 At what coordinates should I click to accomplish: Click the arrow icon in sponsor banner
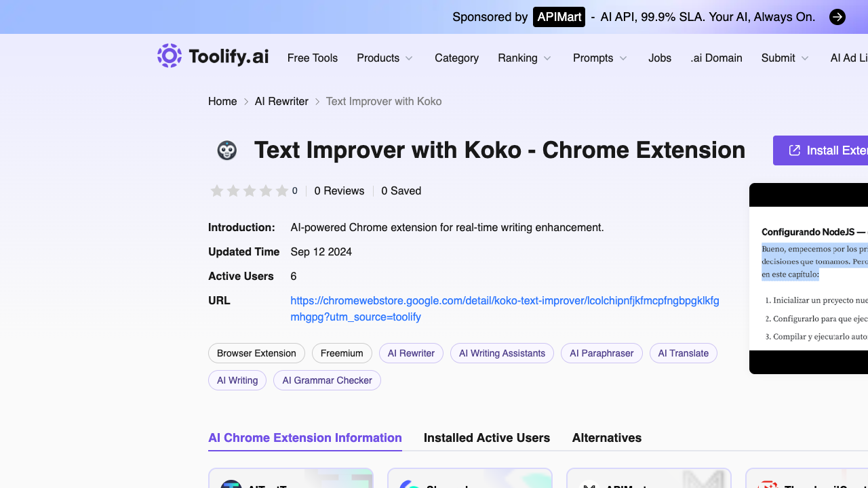[837, 17]
